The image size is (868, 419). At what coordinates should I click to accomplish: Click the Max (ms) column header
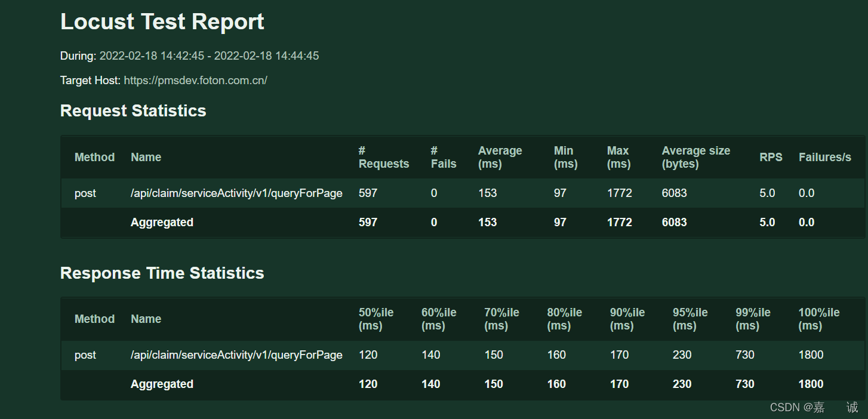(x=619, y=157)
